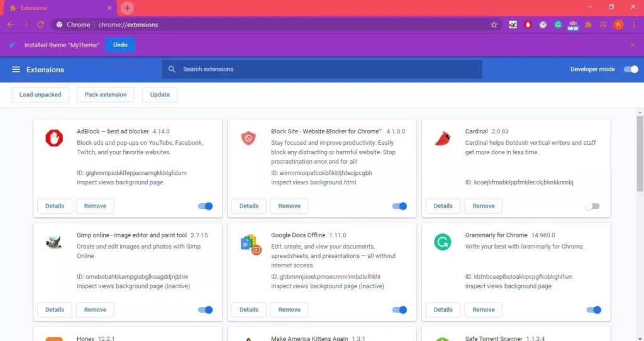Click Pack extension button
Screen dimensions: 644x341
(x=106, y=94)
